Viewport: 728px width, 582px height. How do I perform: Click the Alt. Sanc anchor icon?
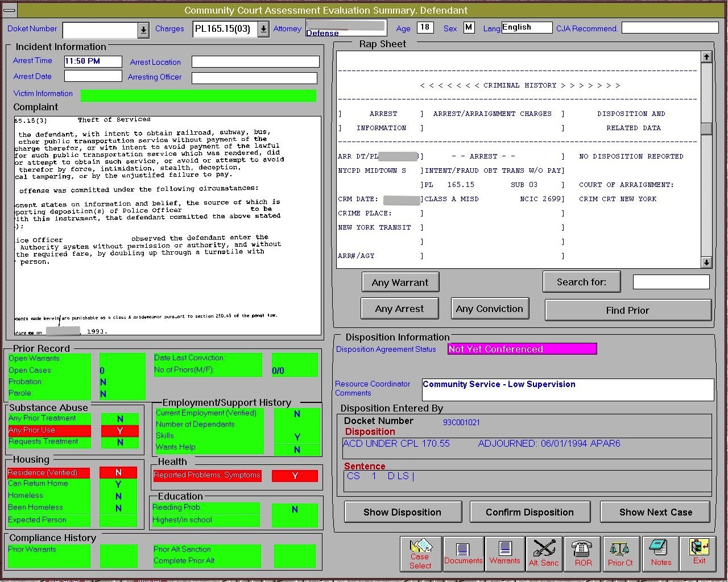544,554
